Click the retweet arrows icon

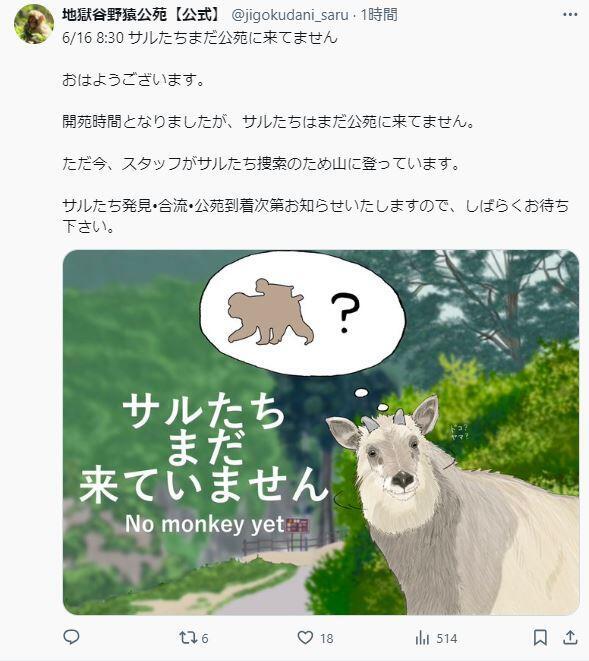(x=187, y=637)
